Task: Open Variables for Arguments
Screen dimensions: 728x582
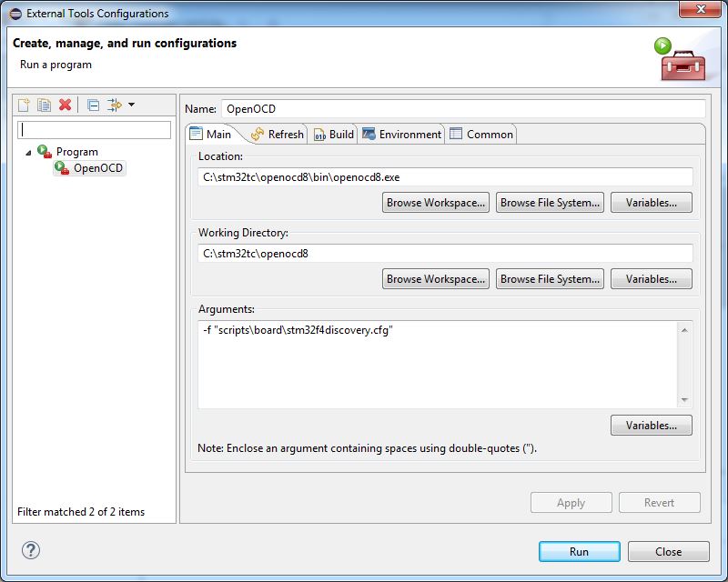Action: pos(651,425)
